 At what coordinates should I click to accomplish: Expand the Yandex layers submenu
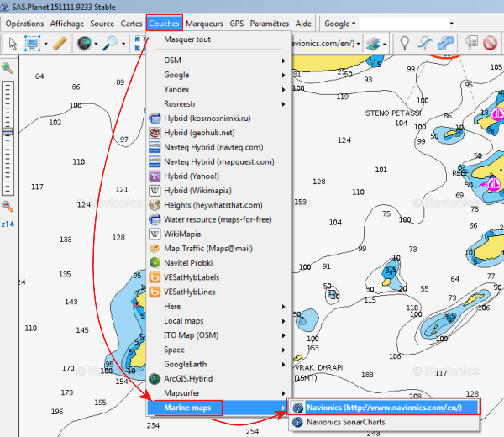pos(219,89)
